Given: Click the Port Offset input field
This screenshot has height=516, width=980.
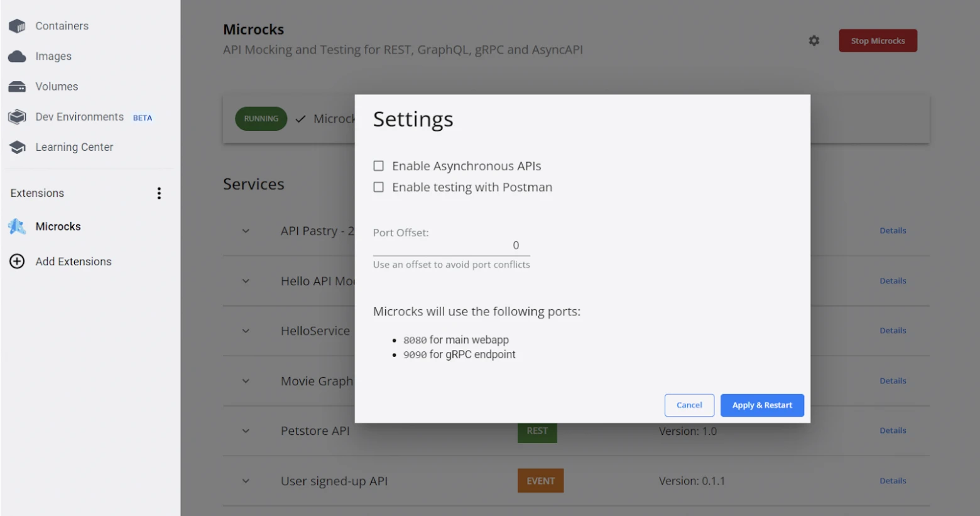Looking at the screenshot, I should coord(451,246).
